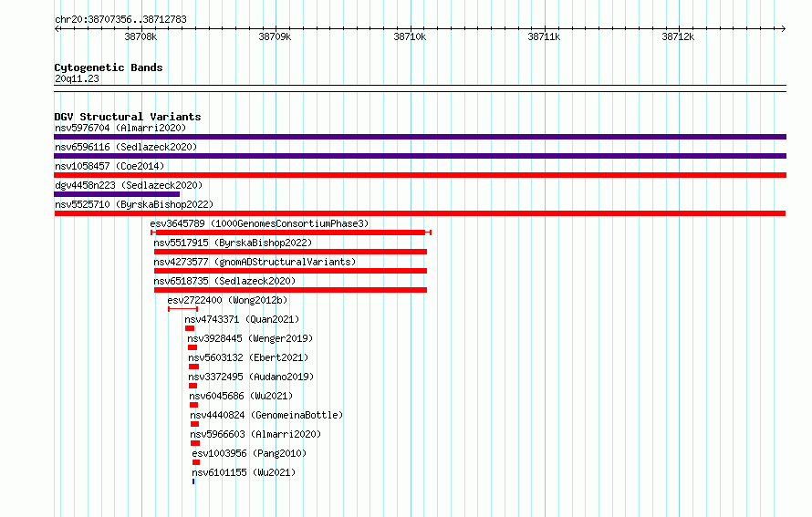Screen dimensions: 812x517
Task: Open esv1003956 (Pang2010) label
Action: point(249,453)
